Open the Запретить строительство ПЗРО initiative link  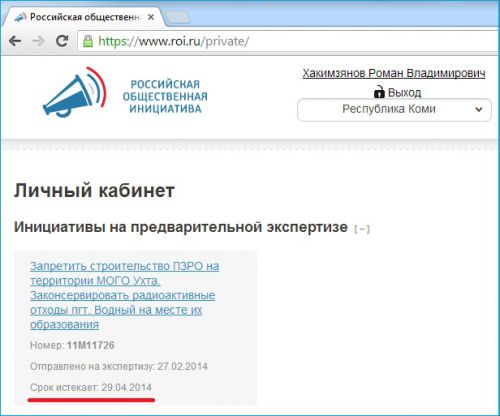[124, 295]
